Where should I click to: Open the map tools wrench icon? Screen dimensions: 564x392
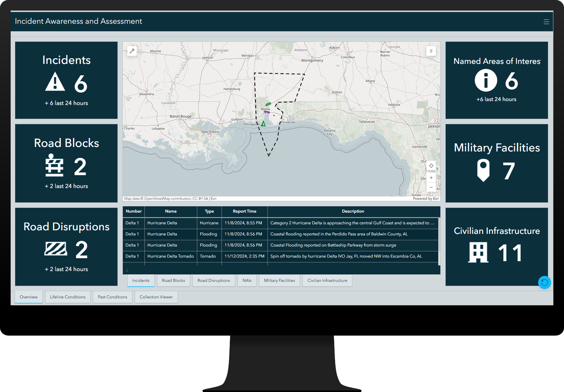pyautogui.click(x=132, y=51)
